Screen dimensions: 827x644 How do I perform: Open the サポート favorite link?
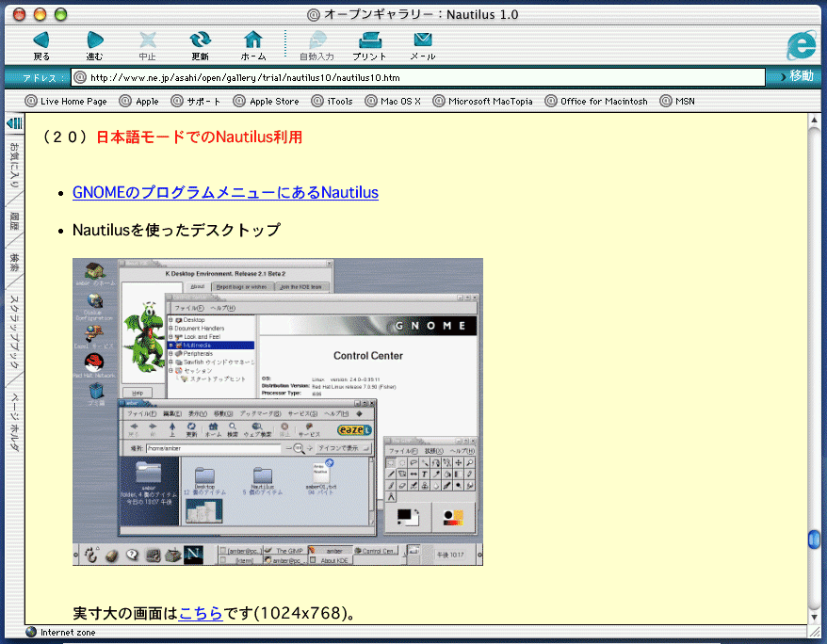[196, 101]
